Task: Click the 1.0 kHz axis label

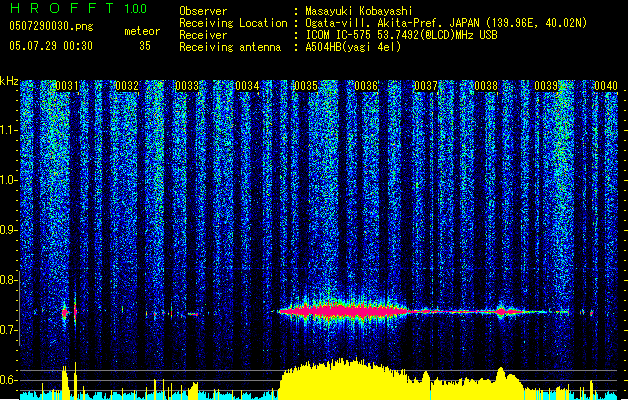Action: (x=8, y=180)
